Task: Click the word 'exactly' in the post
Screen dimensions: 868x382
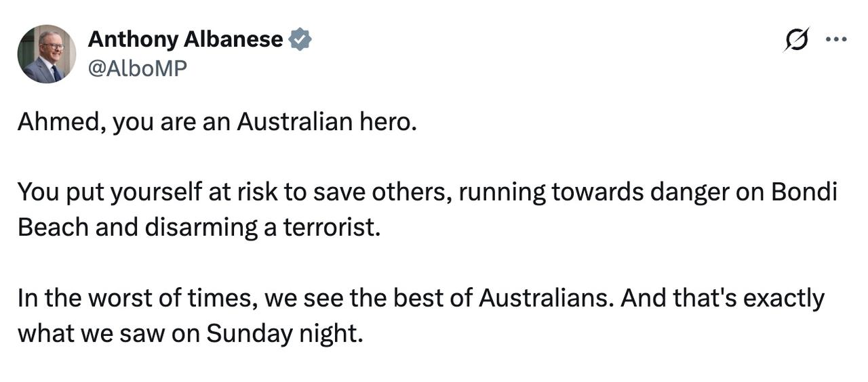Action: [784, 299]
